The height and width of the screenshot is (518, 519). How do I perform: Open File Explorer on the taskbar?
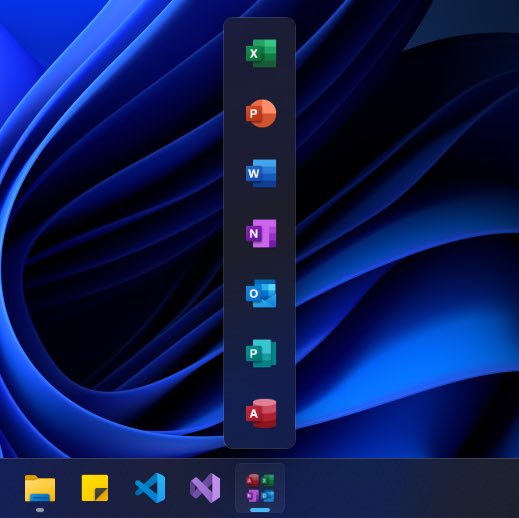click(40, 488)
